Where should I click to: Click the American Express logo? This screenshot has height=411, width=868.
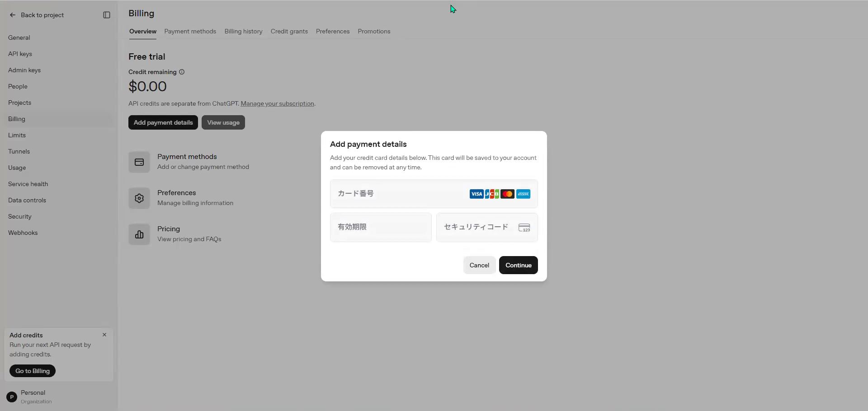(x=524, y=194)
